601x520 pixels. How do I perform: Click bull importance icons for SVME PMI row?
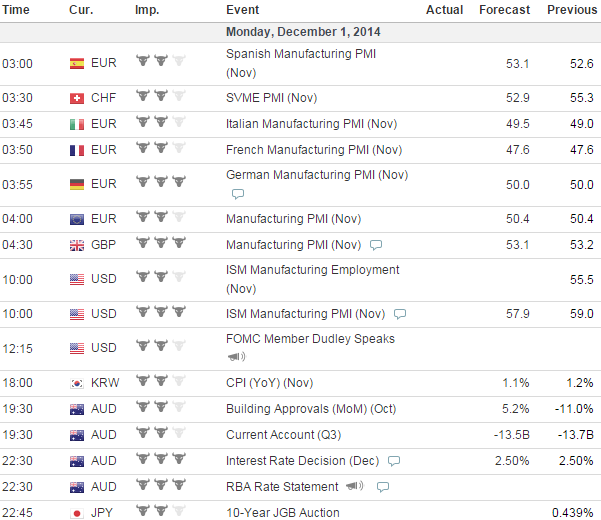click(160, 97)
